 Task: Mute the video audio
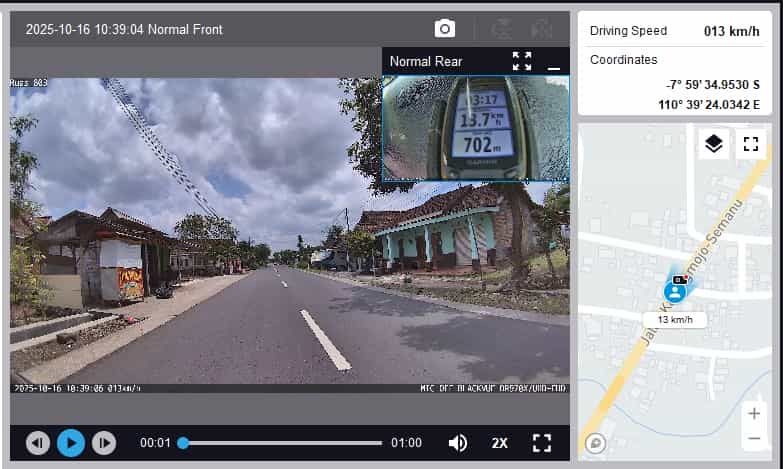coord(458,442)
